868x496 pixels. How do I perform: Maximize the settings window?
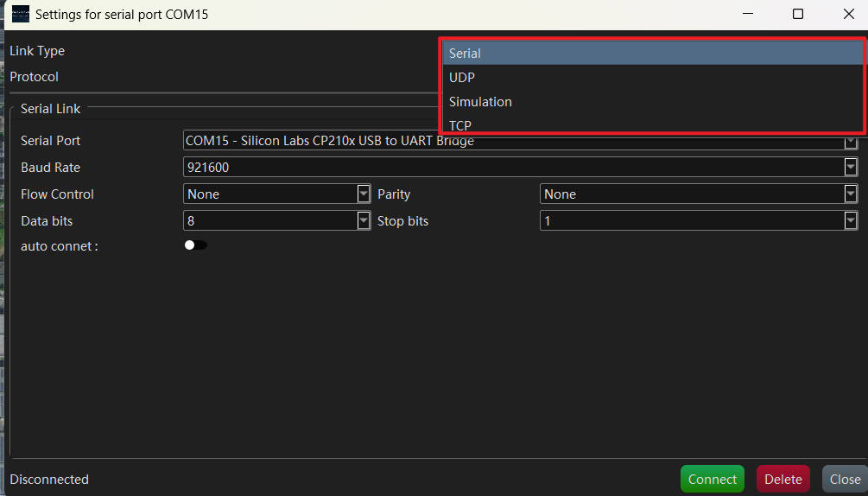coord(798,14)
